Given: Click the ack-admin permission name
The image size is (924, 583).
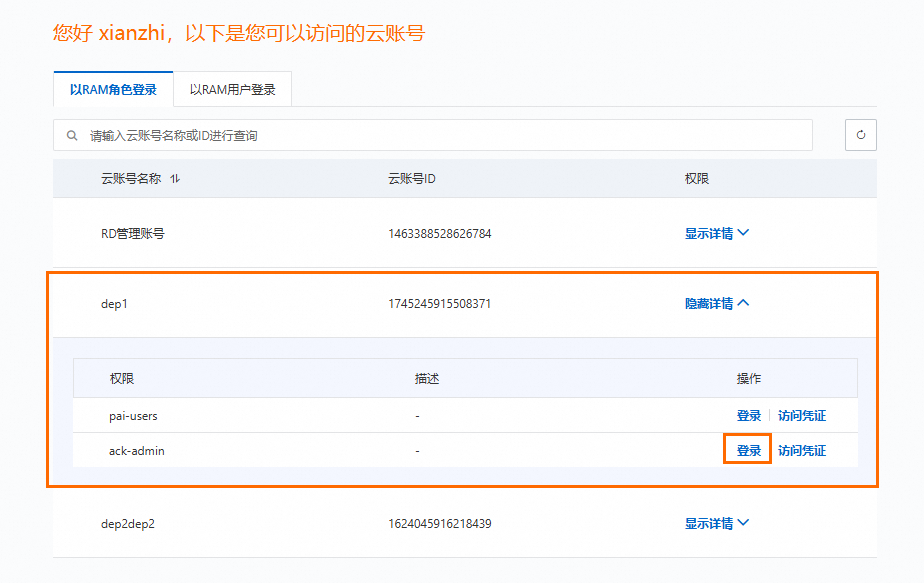Looking at the screenshot, I should [x=137, y=450].
